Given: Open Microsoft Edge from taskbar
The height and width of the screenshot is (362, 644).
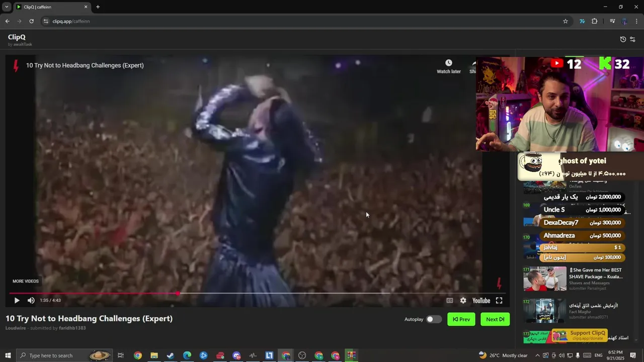Looking at the screenshot, I should (x=187, y=355).
